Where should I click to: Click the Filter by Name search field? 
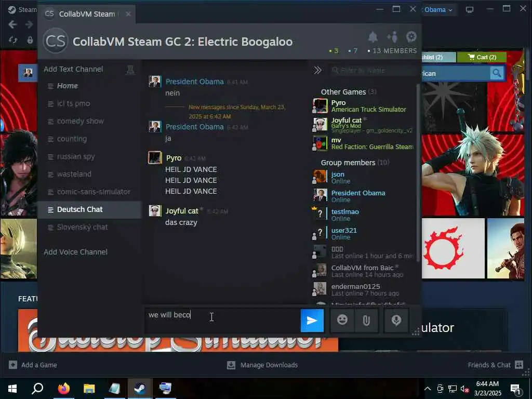tap(372, 71)
